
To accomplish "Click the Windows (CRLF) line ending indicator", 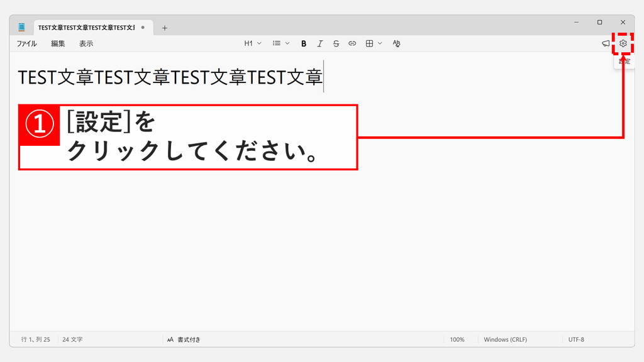I will pyautogui.click(x=505, y=339).
